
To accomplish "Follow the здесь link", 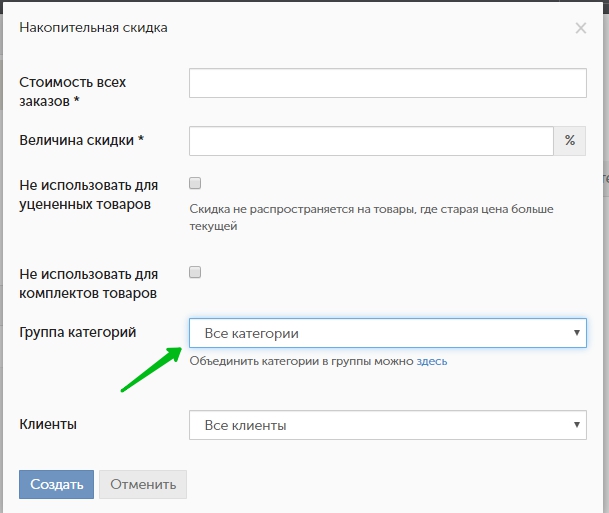I will pyautogui.click(x=432, y=361).
